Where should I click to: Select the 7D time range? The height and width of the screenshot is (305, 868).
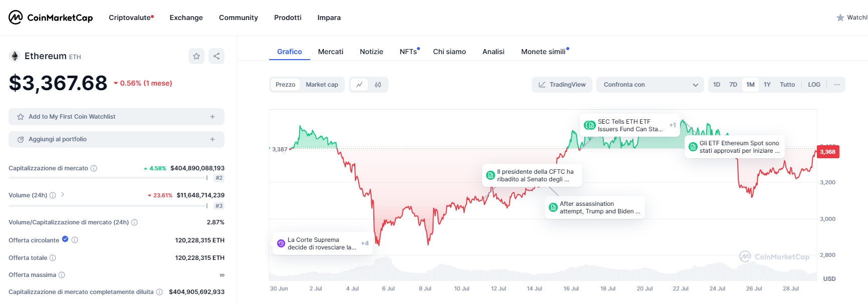733,85
